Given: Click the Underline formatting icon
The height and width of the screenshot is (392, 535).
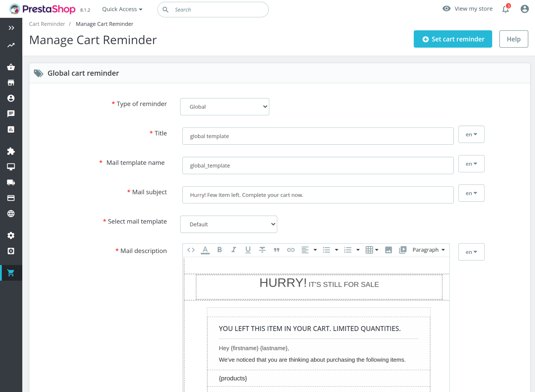Looking at the screenshot, I should [248, 250].
